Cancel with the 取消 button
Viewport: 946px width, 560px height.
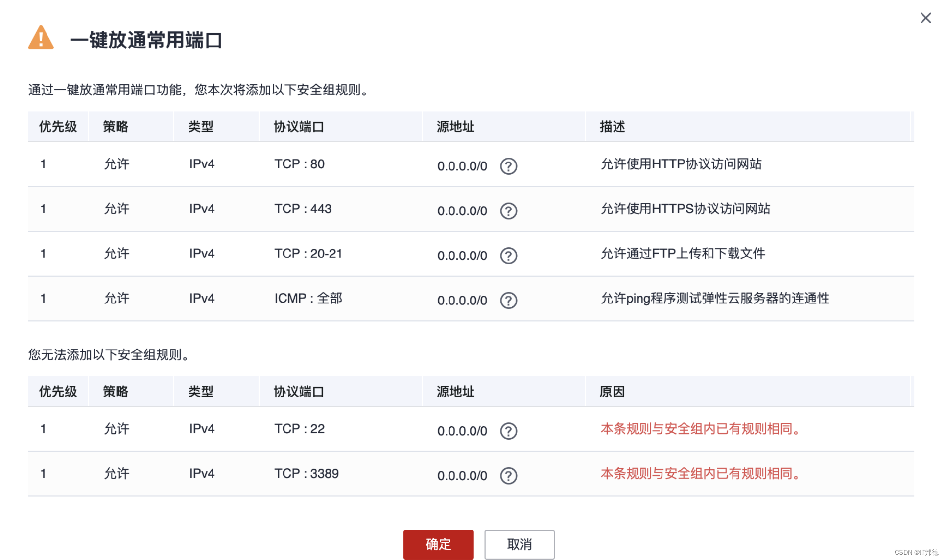(x=519, y=544)
